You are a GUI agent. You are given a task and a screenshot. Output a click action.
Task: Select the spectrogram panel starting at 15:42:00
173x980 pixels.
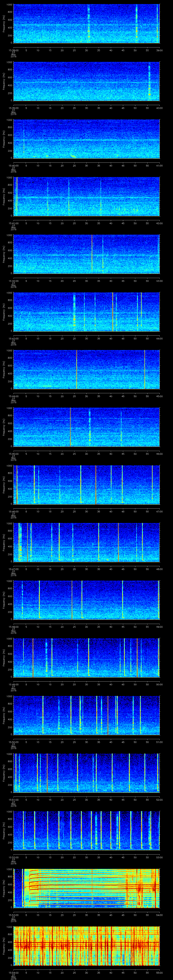86,254
